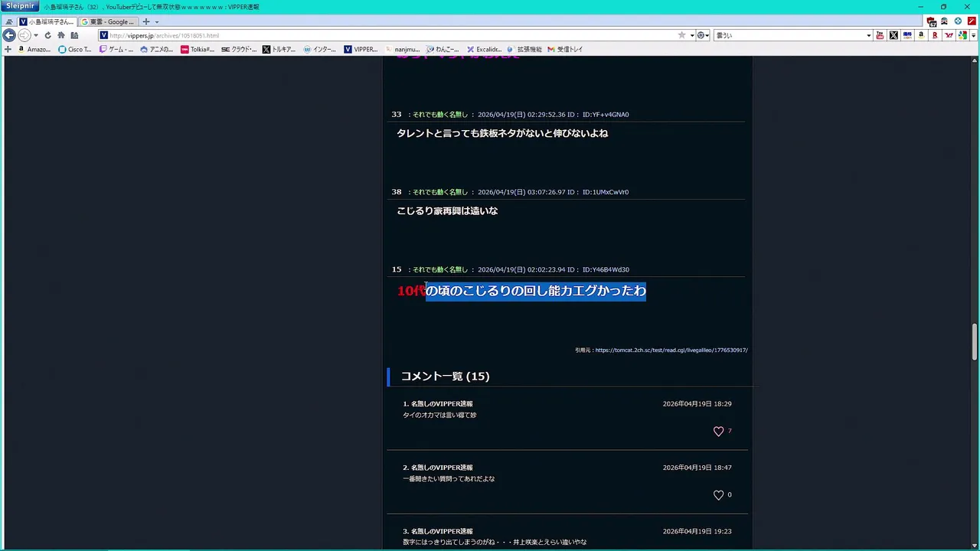Like comment 1 with the heart icon
This screenshot has height=551, width=980.
tap(718, 432)
